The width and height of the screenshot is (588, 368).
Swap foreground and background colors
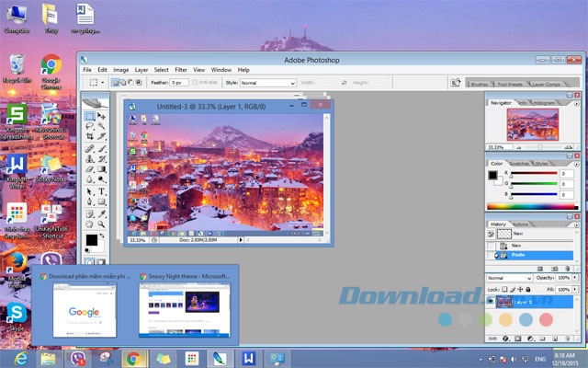pos(102,236)
